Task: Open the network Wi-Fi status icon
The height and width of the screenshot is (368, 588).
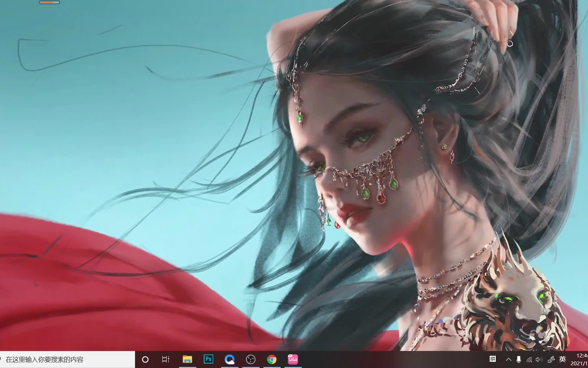Action: 529,359
